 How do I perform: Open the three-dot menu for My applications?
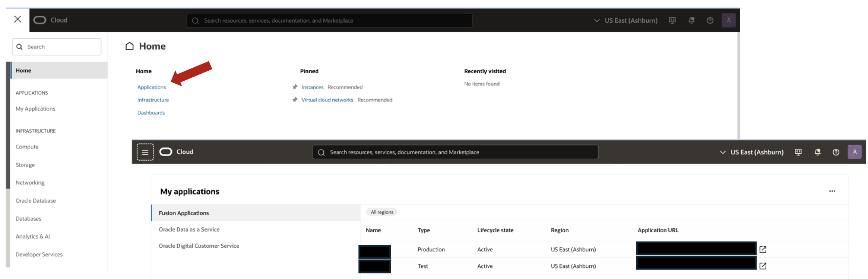pyautogui.click(x=832, y=191)
